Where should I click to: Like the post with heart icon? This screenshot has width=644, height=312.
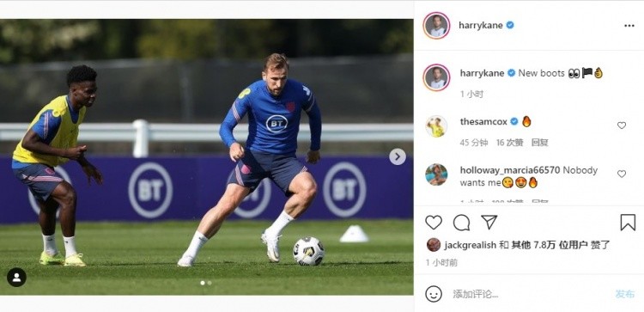(x=434, y=223)
